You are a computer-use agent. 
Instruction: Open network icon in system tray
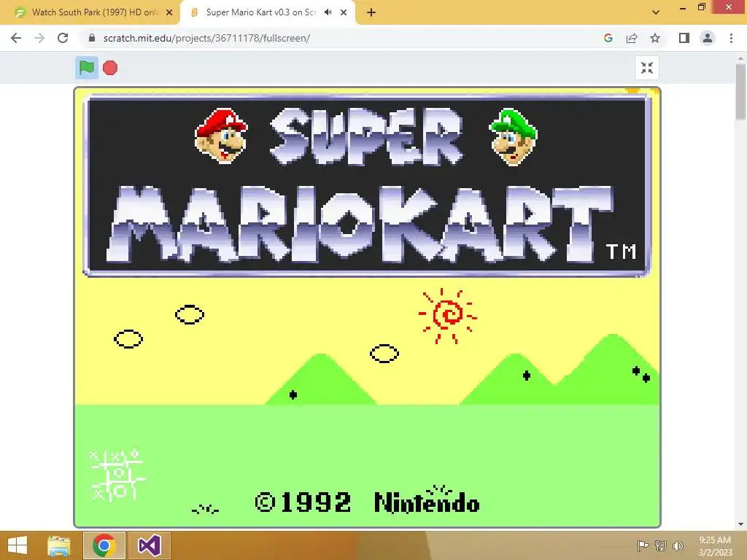660,546
